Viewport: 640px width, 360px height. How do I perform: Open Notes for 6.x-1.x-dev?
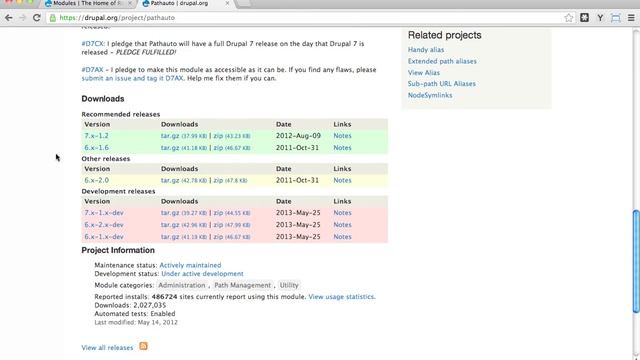342,237
